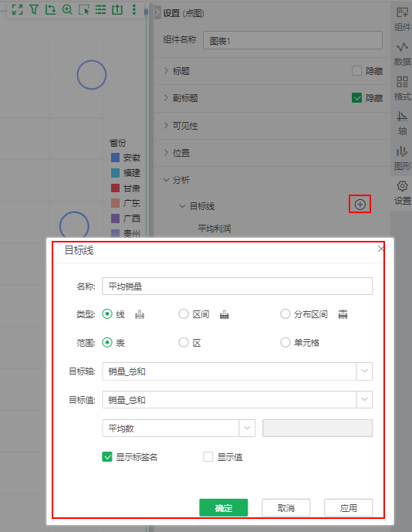
Task: Open the 轴 sidebar tab
Action: pyautogui.click(x=402, y=124)
